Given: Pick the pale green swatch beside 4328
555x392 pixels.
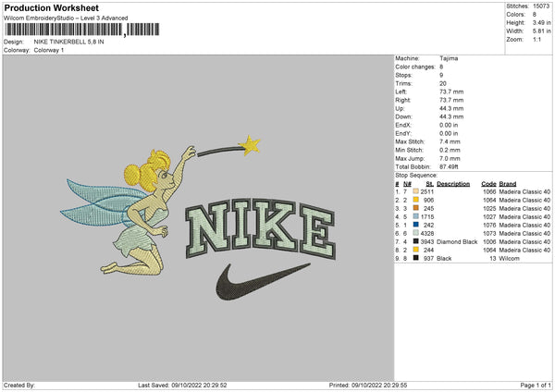Looking at the screenshot, I should pyautogui.click(x=416, y=233).
